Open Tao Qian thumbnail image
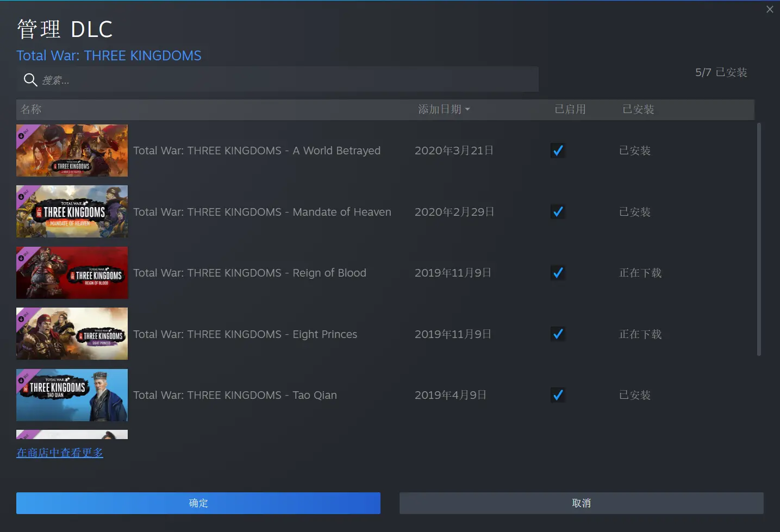 (x=72, y=395)
